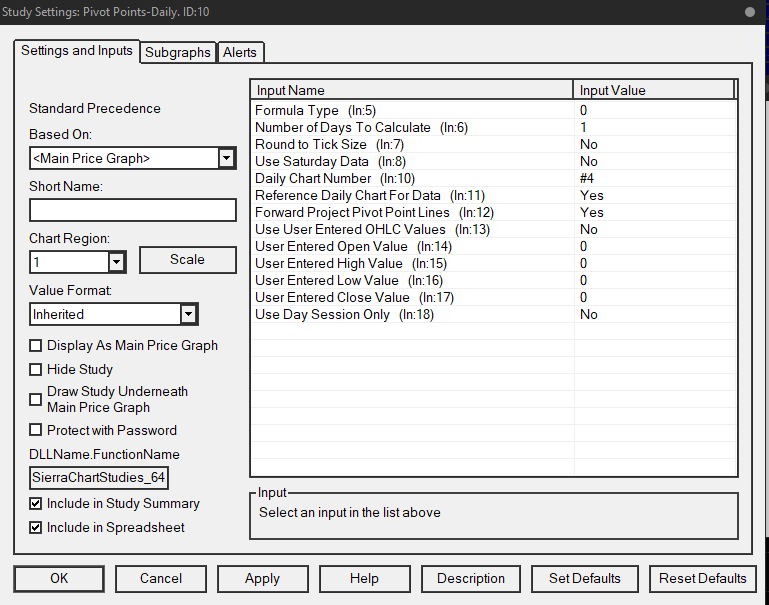Select the Round to Tick Size row
Image resolution: width=769 pixels, height=605 pixels.
[494, 145]
